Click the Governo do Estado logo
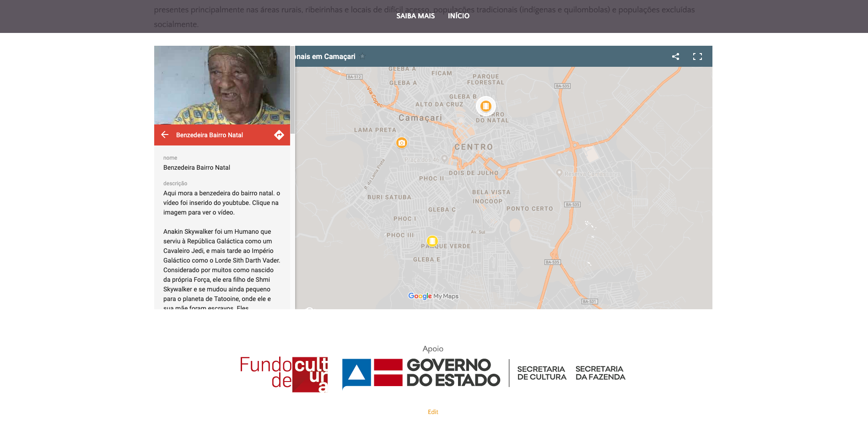This screenshot has width=868, height=441. [421, 373]
